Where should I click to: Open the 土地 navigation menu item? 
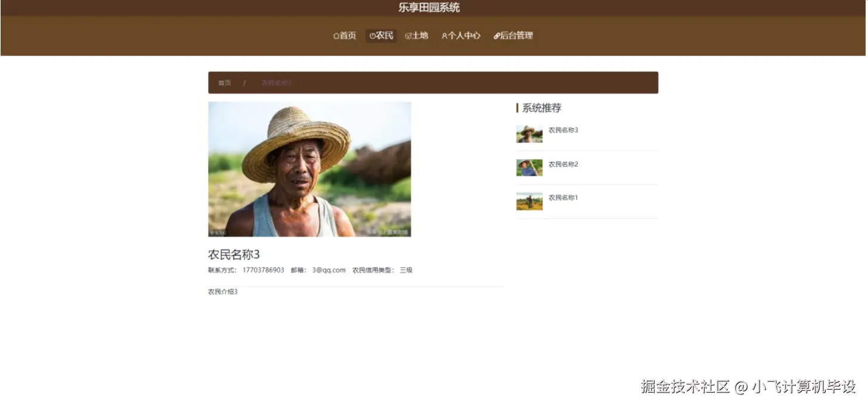[x=417, y=36]
